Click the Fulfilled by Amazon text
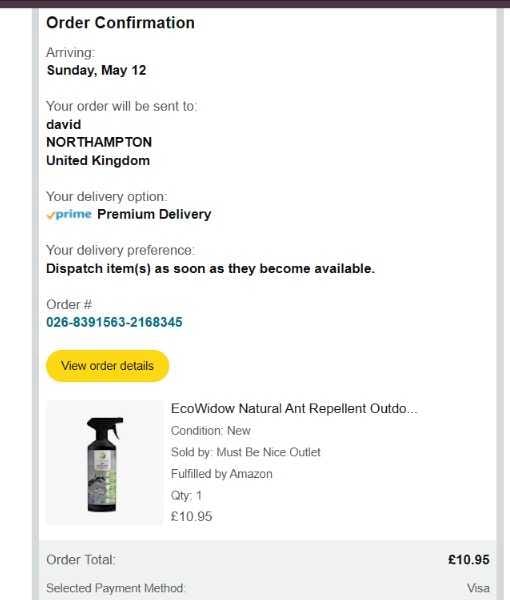Image resolution: width=510 pixels, height=600 pixels. (x=222, y=474)
